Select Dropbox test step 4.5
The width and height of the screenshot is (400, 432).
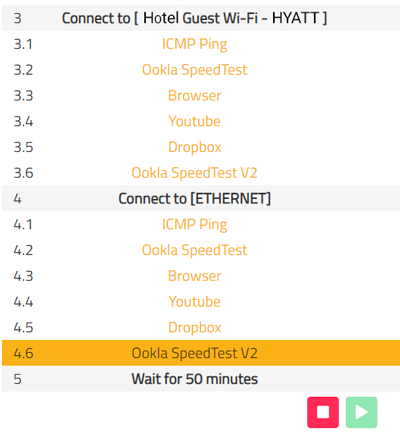coord(194,327)
